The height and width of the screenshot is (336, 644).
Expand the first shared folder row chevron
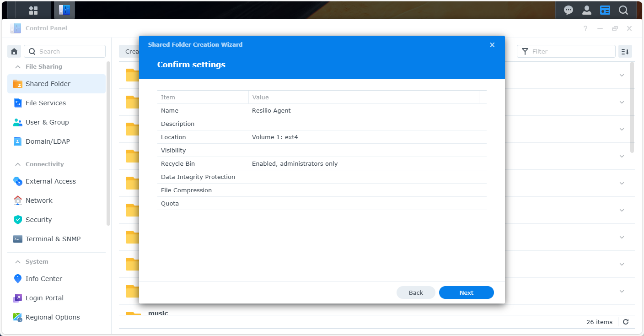[622, 75]
